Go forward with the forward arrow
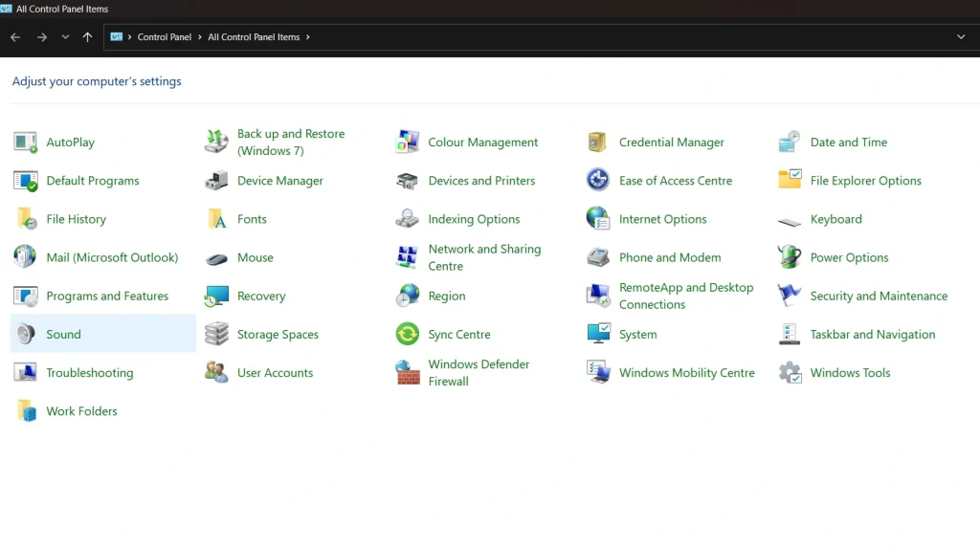 tap(42, 37)
